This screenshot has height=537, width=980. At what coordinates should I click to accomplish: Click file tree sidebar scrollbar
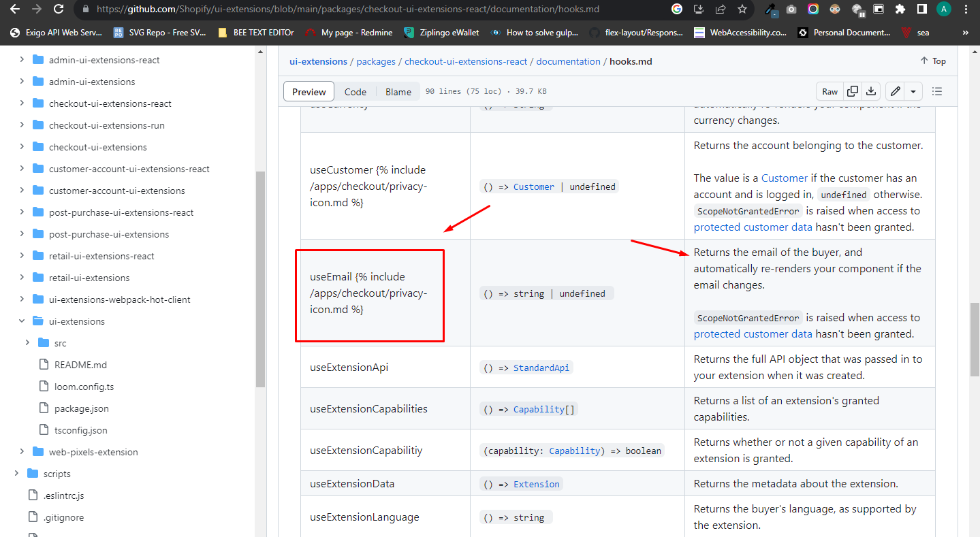pos(260,279)
